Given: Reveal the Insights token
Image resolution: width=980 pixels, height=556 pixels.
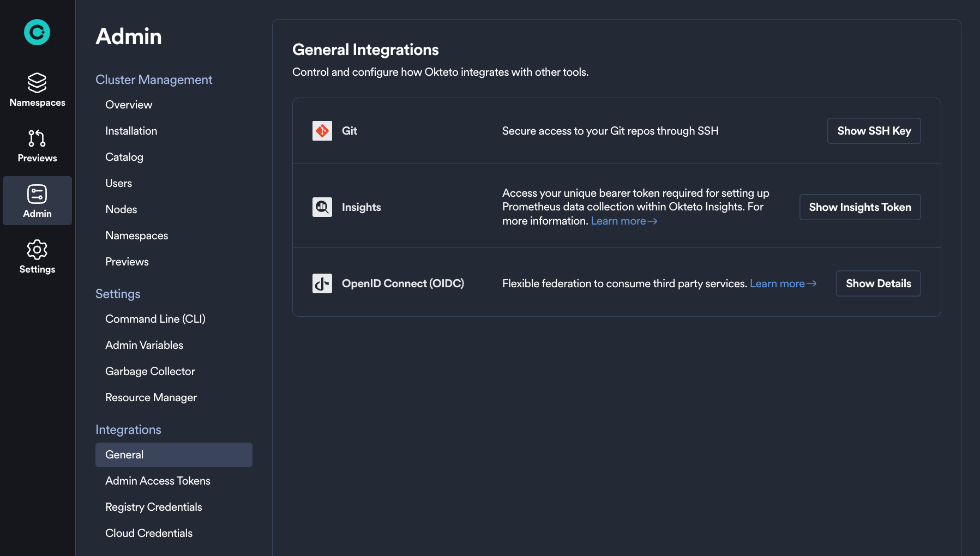Looking at the screenshot, I should point(859,207).
